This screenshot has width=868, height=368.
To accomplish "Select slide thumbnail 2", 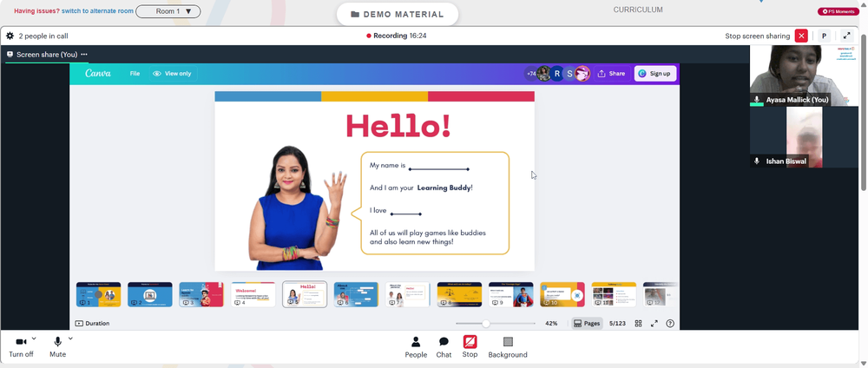I will pyautogui.click(x=149, y=294).
